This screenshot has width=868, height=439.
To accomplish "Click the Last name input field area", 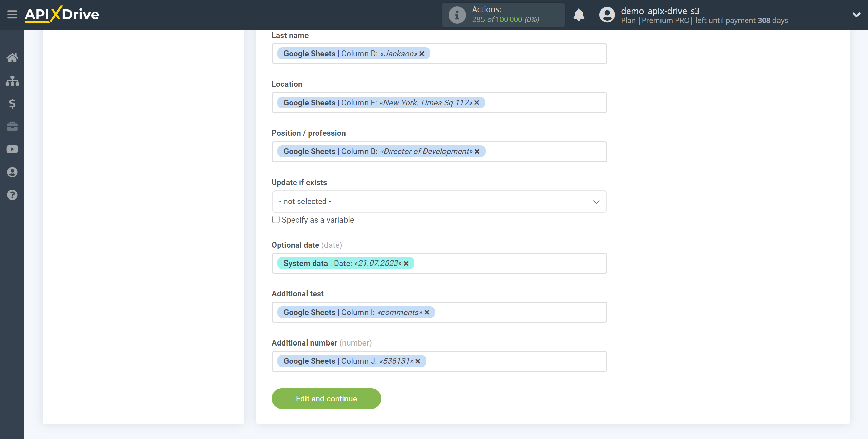I will (439, 53).
